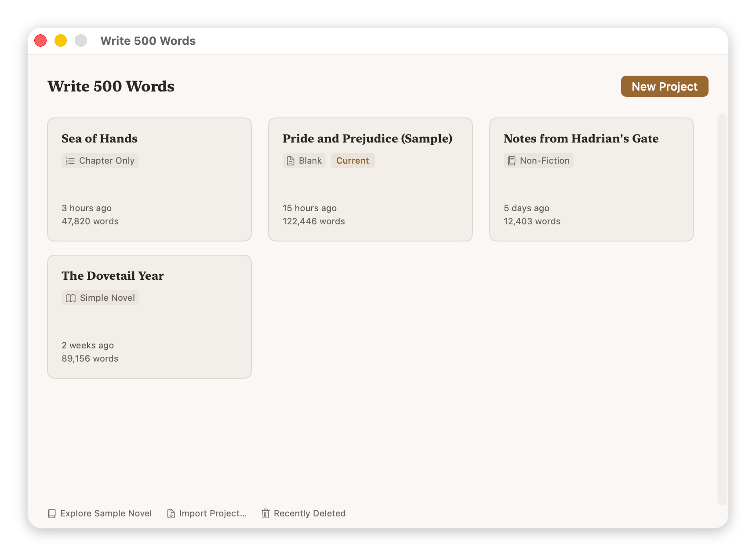Click the 3 hours ago timestamp
This screenshot has height=556, width=756.
point(87,208)
